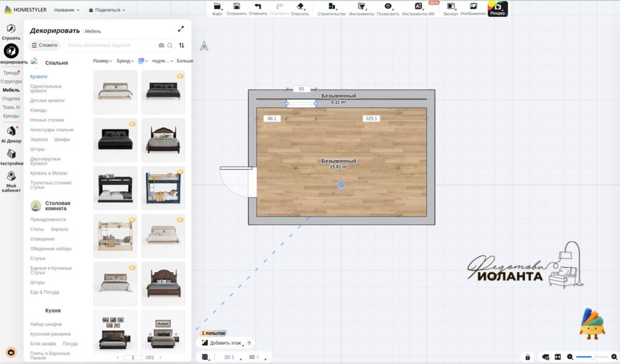Image resolution: width=620 pixels, height=364 pixels.
Task: Toggle the lock icon in the bottom bar
Action: 527,357
